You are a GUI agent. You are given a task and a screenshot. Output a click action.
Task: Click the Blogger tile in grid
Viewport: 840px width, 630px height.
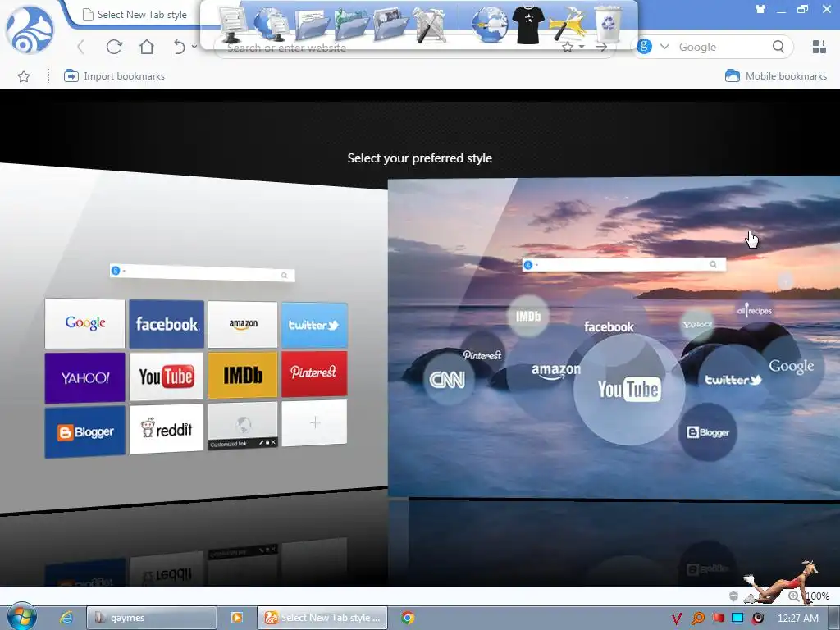click(84, 431)
